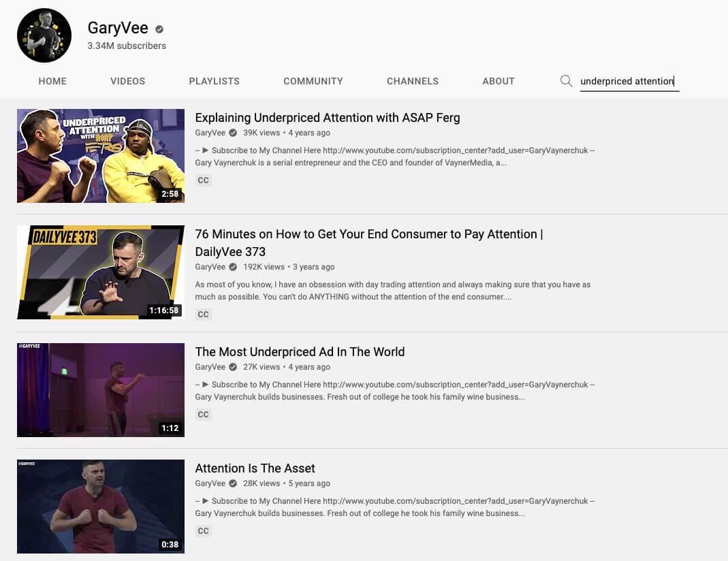This screenshot has height=561, width=728.
Task: Click verified check on Most Underpriced Ad video
Action: coord(233,367)
